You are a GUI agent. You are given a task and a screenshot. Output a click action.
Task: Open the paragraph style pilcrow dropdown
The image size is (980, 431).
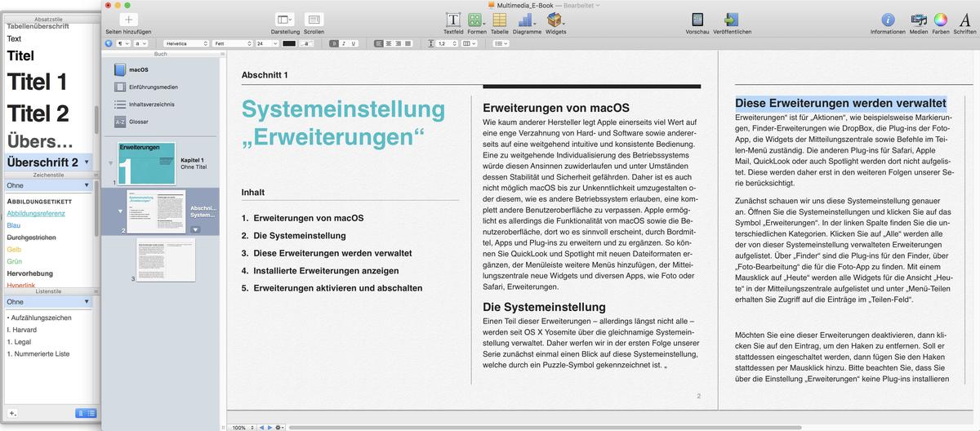[x=122, y=43]
